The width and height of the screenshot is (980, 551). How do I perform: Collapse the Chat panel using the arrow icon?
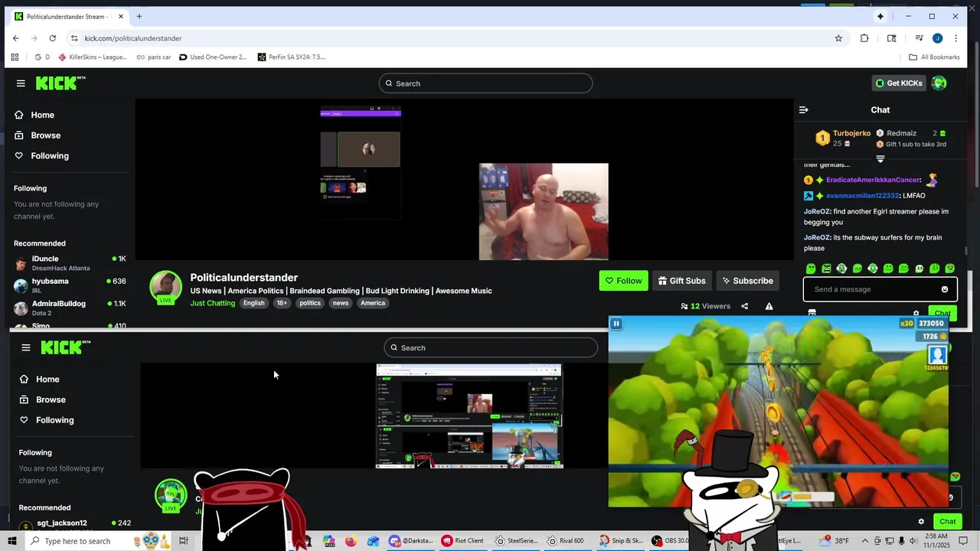(x=803, y=109)
